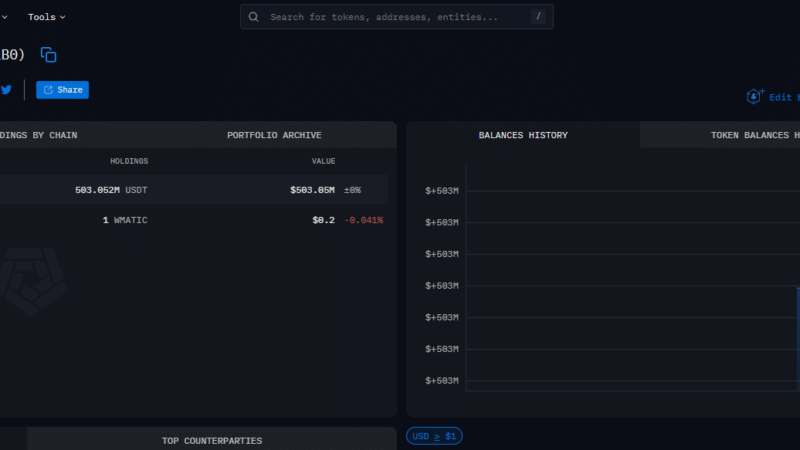Sort by the VALUE column header
This screenshot has width=800, height=450.
pyautogui.click(x=323, y=161)
